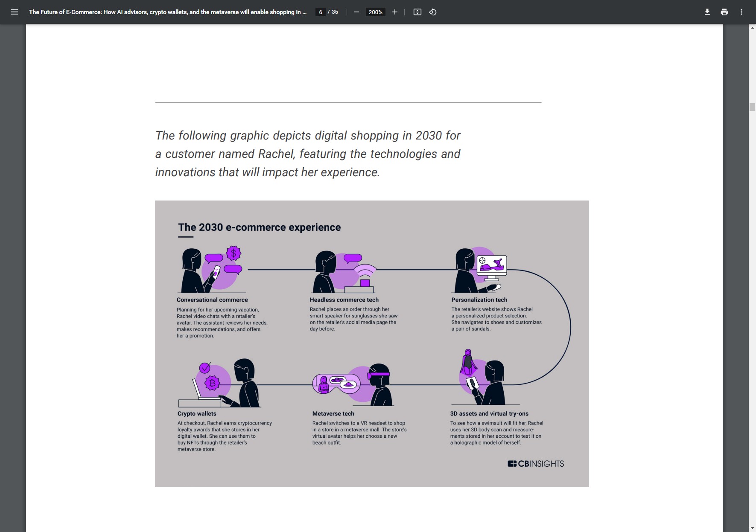Click the scroll down arrow
The image size is (756, 532).
(752, 529)
